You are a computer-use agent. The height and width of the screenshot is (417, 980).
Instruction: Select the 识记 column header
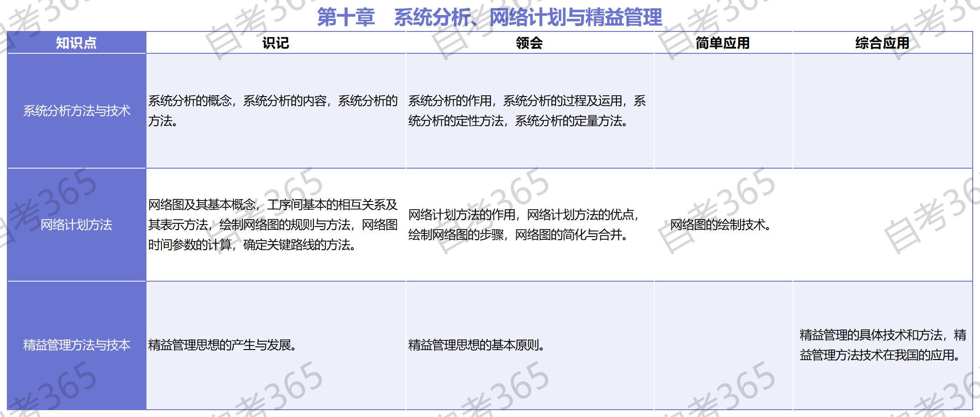(x=276, y=43)
